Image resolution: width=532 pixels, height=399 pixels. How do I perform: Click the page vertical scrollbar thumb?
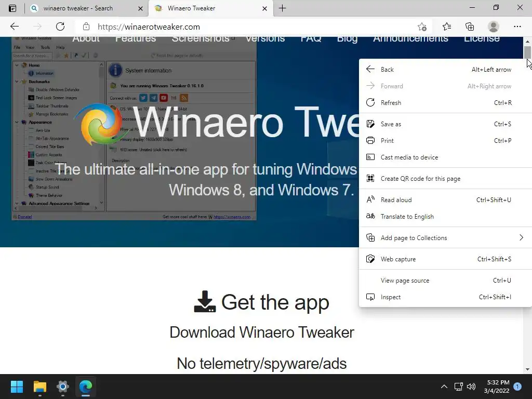click(x=527, y=52)
